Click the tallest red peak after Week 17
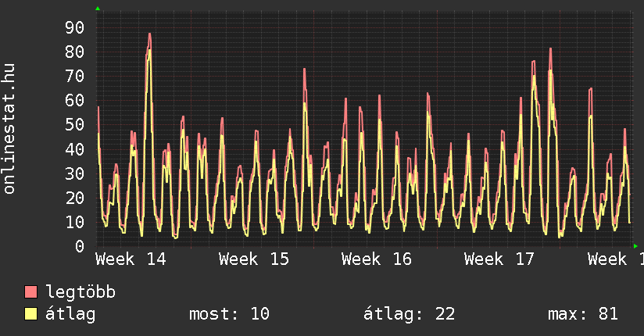Image resolution: width=644 pixels, height=336 pixels. click(x=550, y=49)
